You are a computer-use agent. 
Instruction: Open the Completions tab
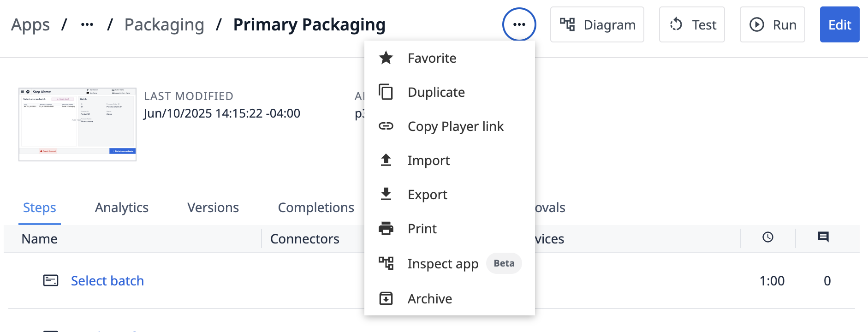pyautogui.click(x=316, y=207)
